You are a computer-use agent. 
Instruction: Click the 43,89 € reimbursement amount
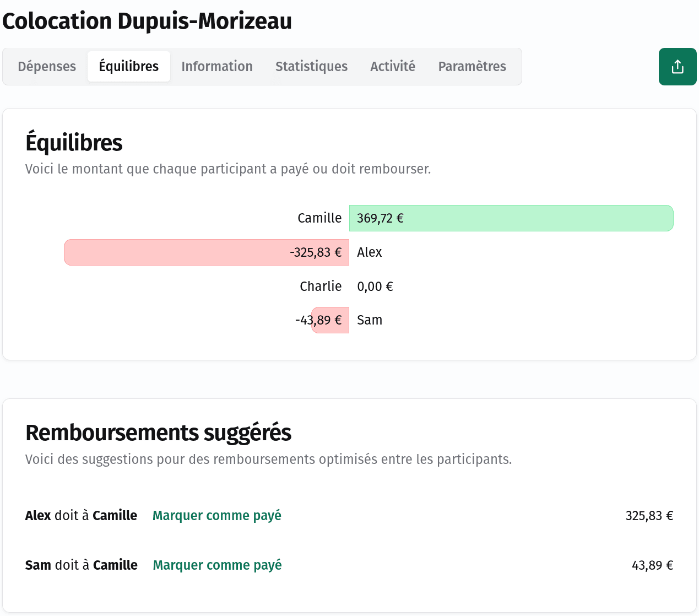(652, 565)
